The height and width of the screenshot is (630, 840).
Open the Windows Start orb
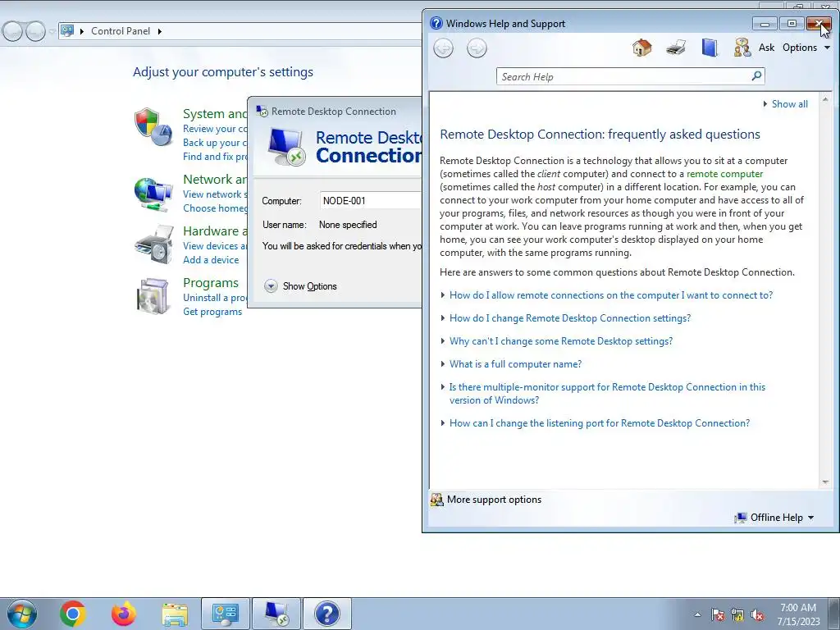pos(22,614)
